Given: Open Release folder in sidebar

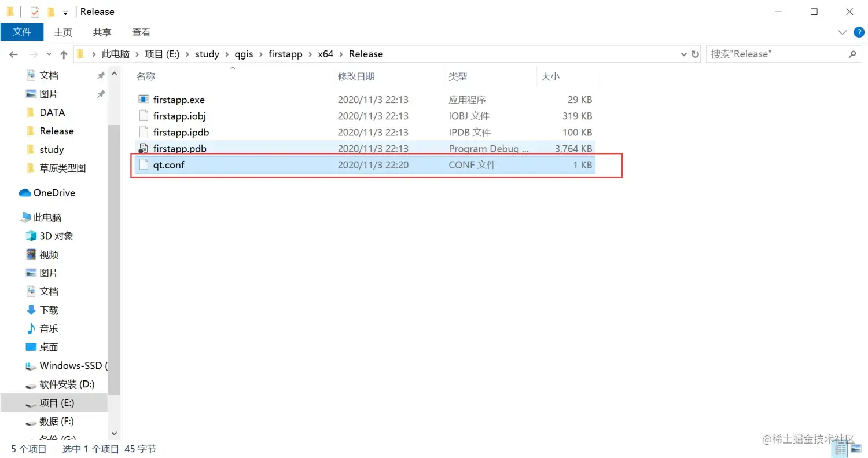Looking at the screenshot, I should 57,131.
